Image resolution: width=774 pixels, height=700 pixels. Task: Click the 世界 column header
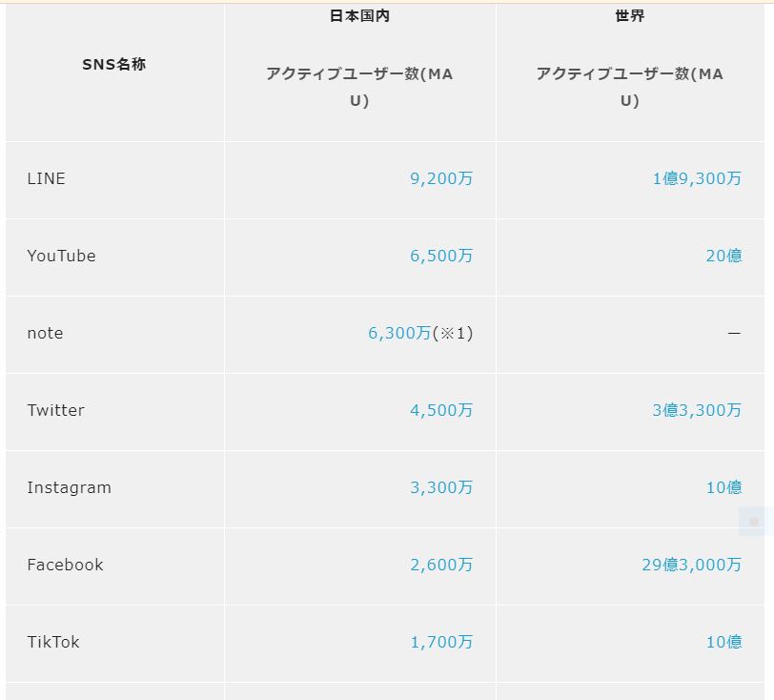630,16
